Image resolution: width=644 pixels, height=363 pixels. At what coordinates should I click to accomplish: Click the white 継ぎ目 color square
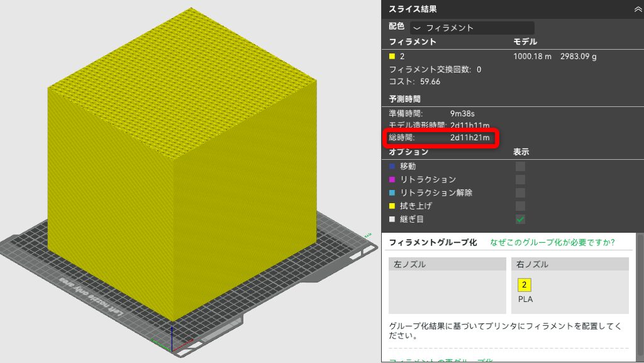coord(392,220)
